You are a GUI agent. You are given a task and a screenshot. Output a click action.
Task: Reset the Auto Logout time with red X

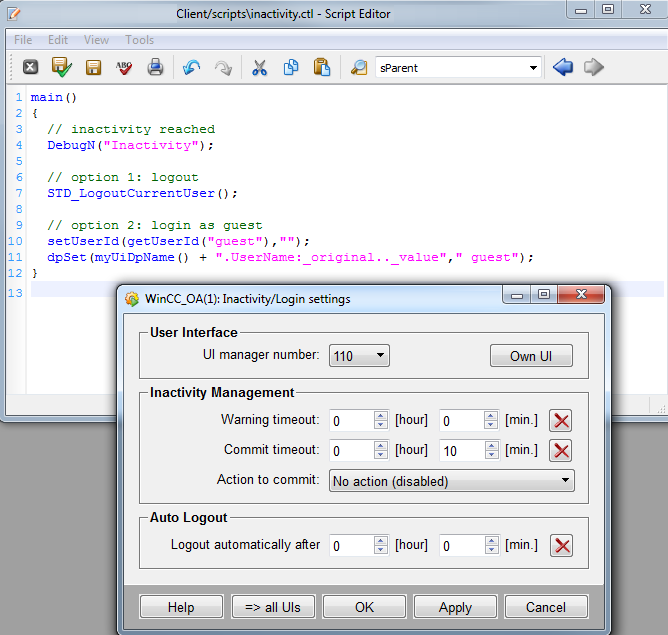click(562, 545)
